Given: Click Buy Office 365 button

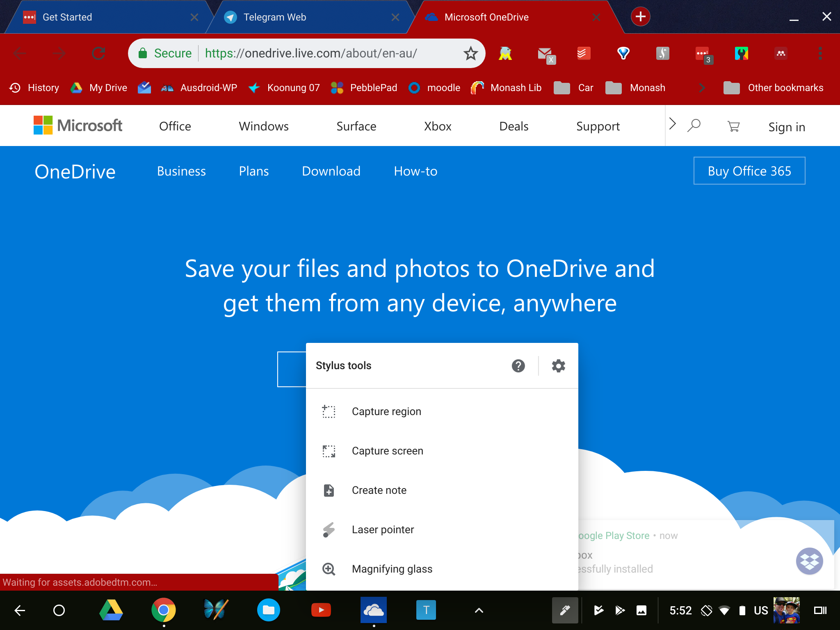Looking at the screenshot, I should click(x=749, y=171).
